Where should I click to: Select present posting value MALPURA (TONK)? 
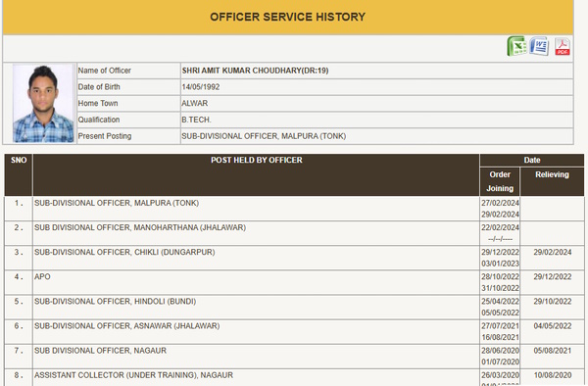click(x=264, y=136)
